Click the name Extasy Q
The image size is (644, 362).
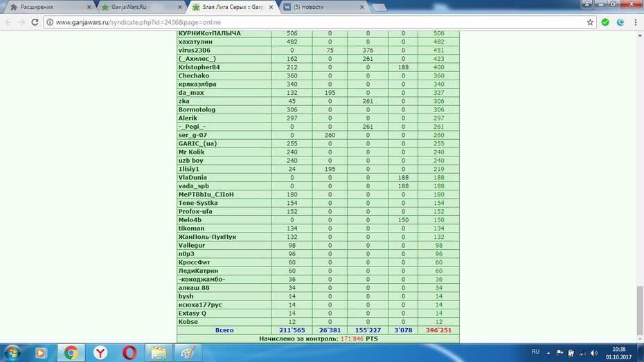click(x=193, y=313)
